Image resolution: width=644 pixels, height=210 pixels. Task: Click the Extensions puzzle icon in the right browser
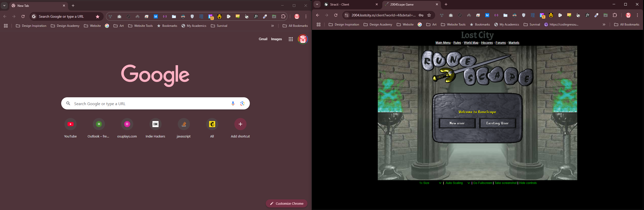[615, 15]
